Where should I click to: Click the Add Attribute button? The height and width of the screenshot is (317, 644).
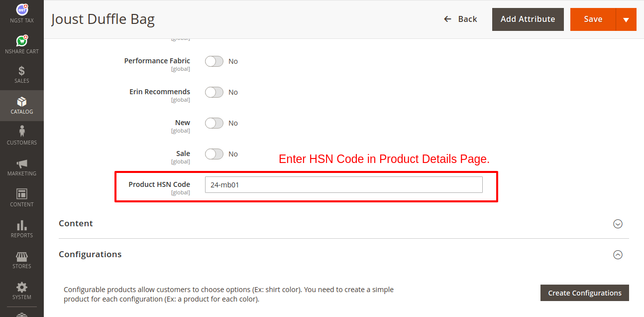point(528,19)
